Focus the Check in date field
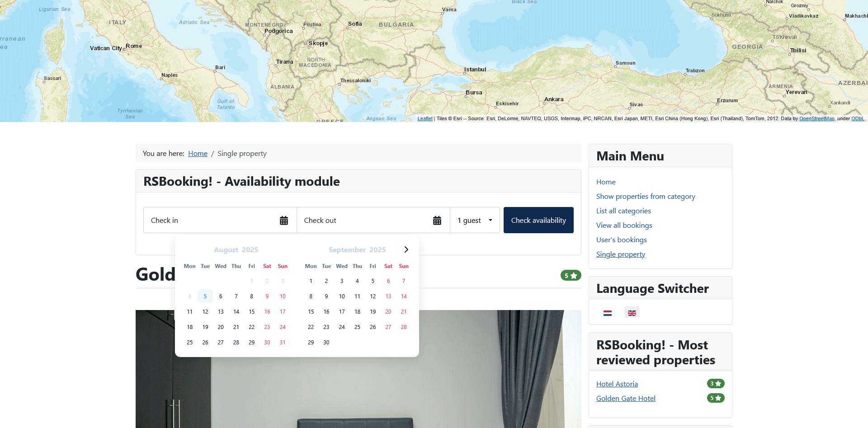 pos(220,220)
